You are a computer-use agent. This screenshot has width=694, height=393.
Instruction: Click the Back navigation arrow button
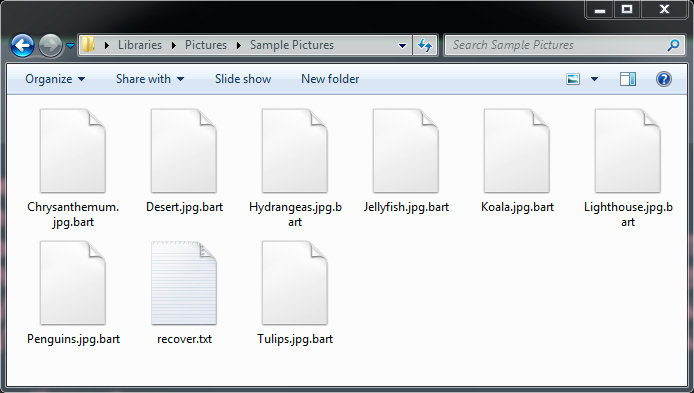pyautogui.click(x=22, y=45)
